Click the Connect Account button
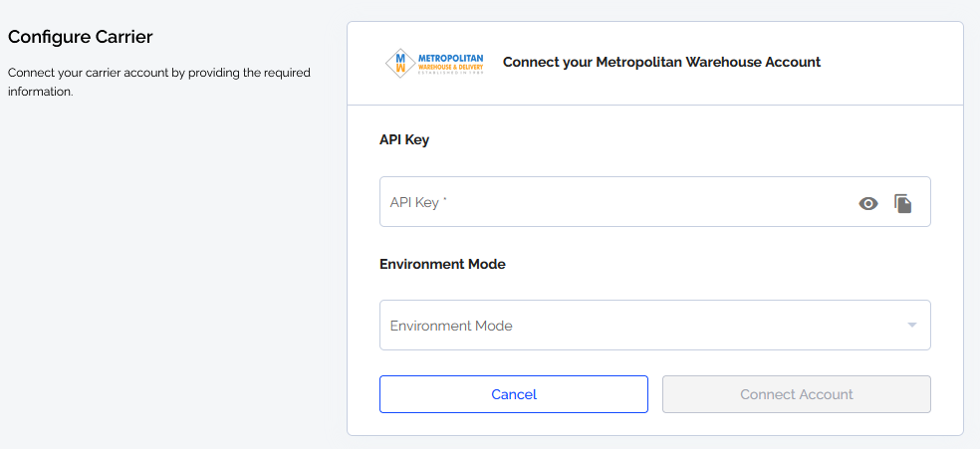The image size is (980, 449). coord(797,394)
